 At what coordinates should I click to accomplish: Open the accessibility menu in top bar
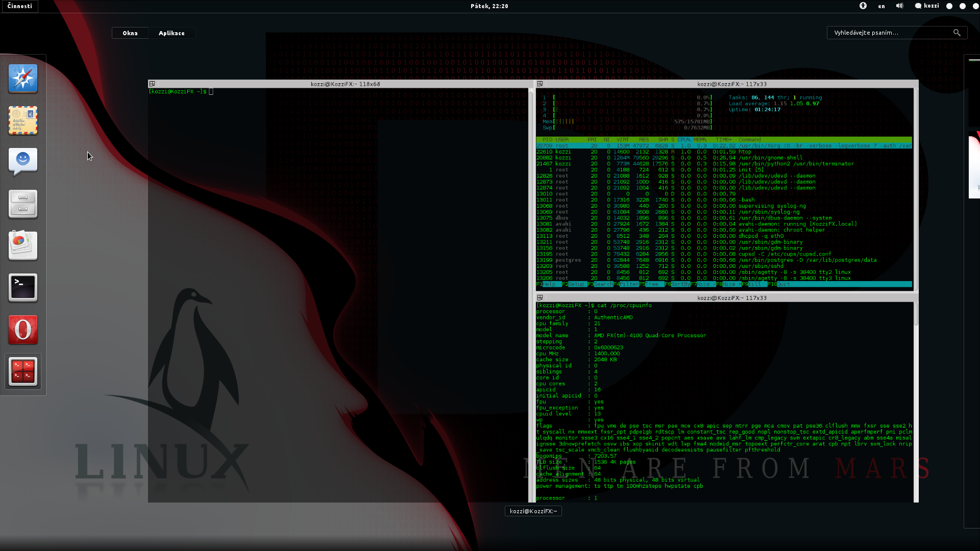(x=863, y=6)
